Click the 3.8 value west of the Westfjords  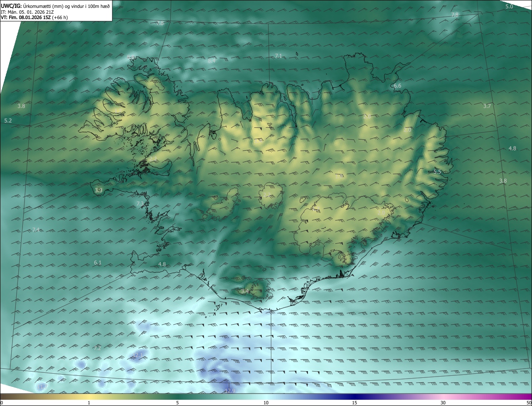(21, 106)
